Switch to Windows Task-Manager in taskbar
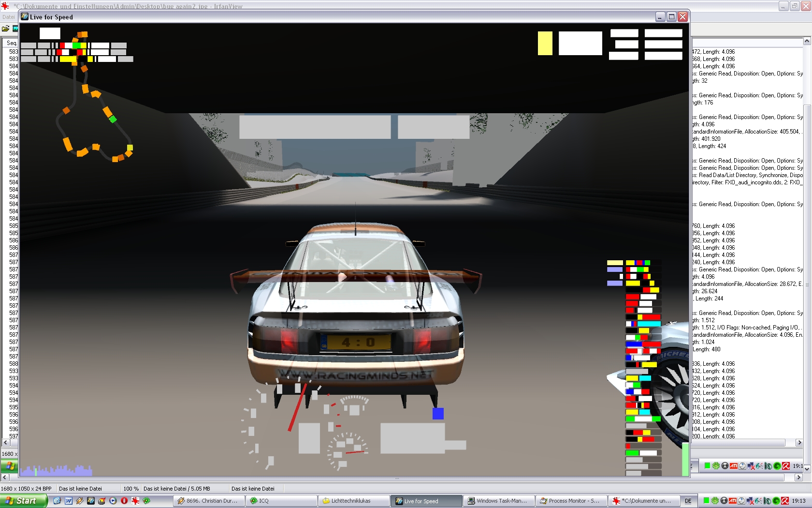The width and height of the screenshot is (812, 508). click(499, 501)
